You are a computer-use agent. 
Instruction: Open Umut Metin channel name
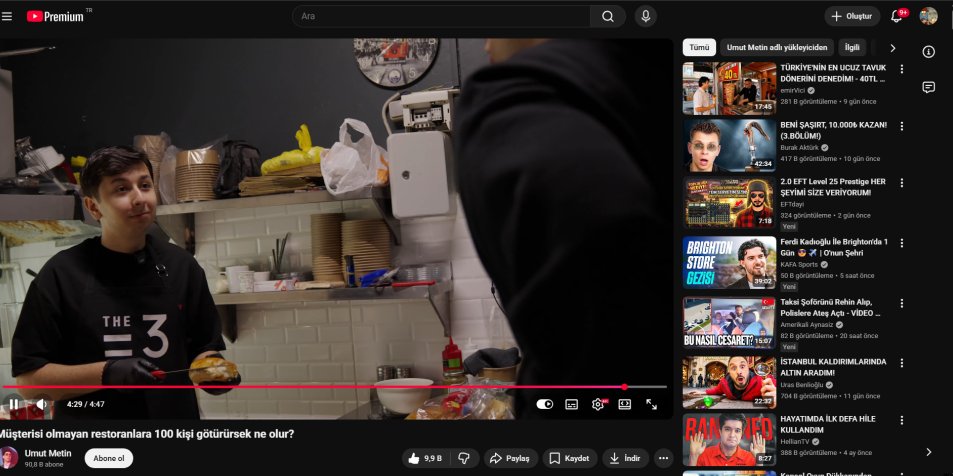48,454
